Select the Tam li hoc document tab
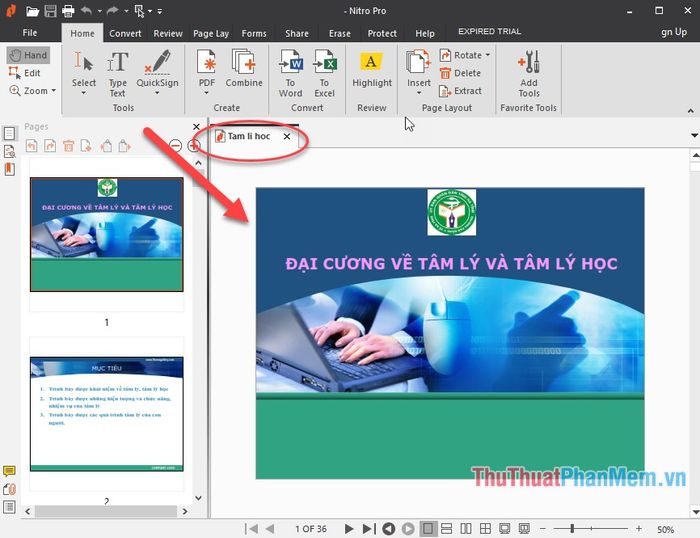This screenshot has width=700, height=538. pyautogui.click(x=249, y=136)
